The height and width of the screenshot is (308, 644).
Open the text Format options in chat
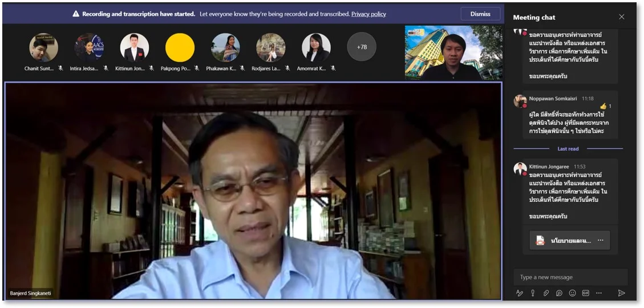coord(520,293)
